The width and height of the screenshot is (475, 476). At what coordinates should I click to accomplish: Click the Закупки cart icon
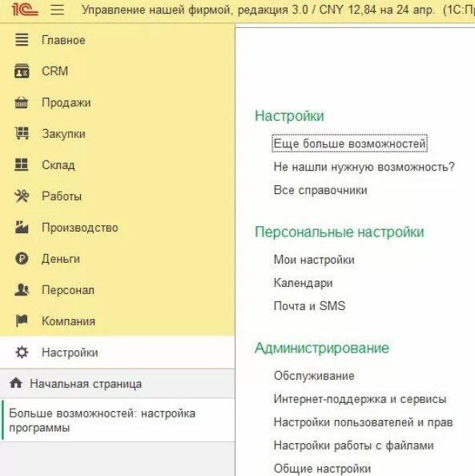click(22, 134)
